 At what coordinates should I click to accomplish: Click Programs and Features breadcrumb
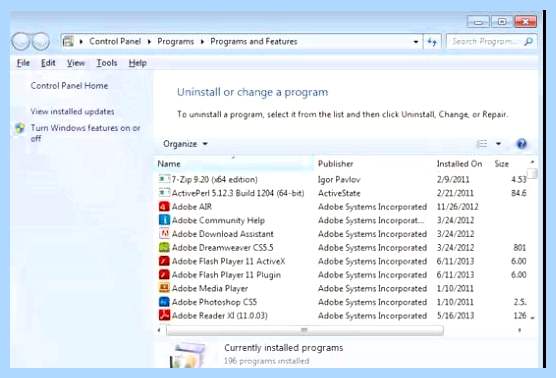coord(254,41)
